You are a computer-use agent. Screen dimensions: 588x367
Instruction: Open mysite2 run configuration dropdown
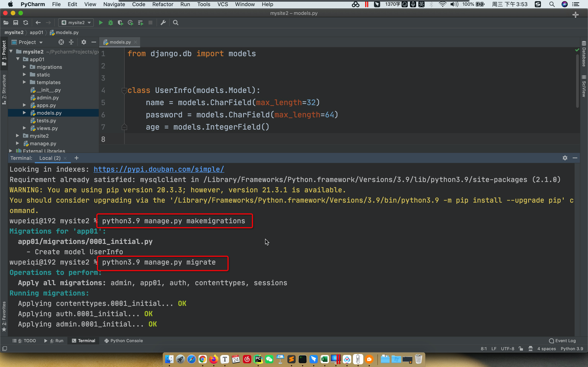click(x=76, y=23)
